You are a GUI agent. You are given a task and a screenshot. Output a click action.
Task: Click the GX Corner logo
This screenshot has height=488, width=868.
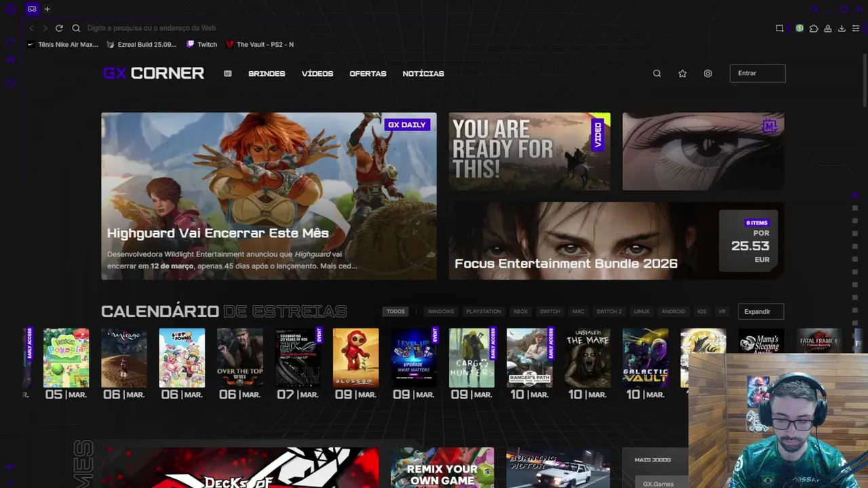coord(153,73)
